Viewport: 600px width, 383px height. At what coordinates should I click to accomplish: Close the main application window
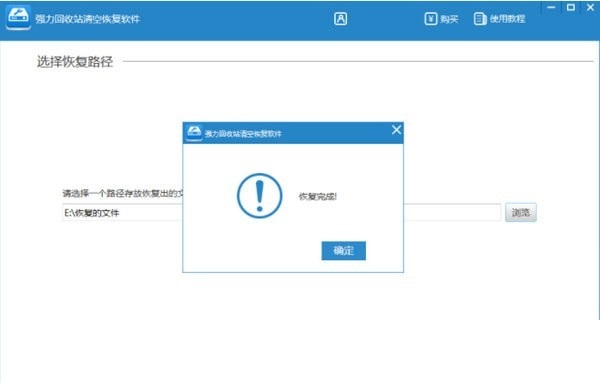click(590, 7)
